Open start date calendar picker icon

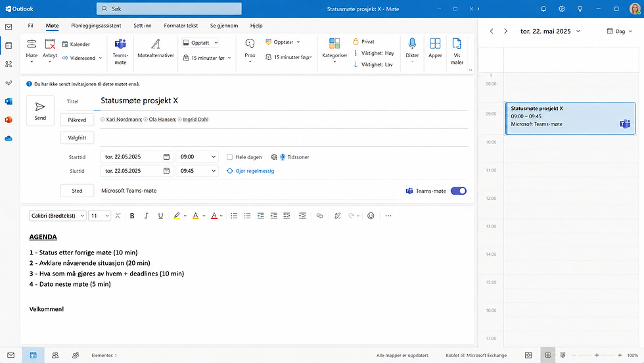(x=166, y=157)
